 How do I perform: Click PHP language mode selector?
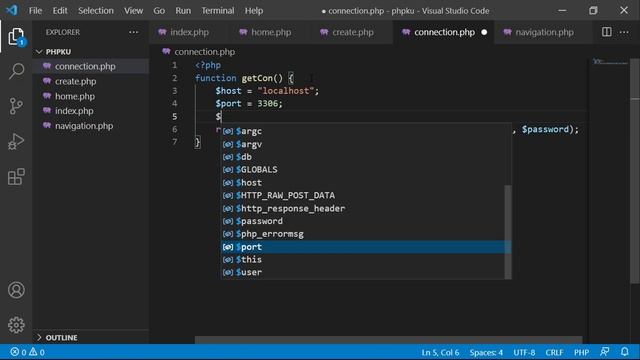coord(581,352)
